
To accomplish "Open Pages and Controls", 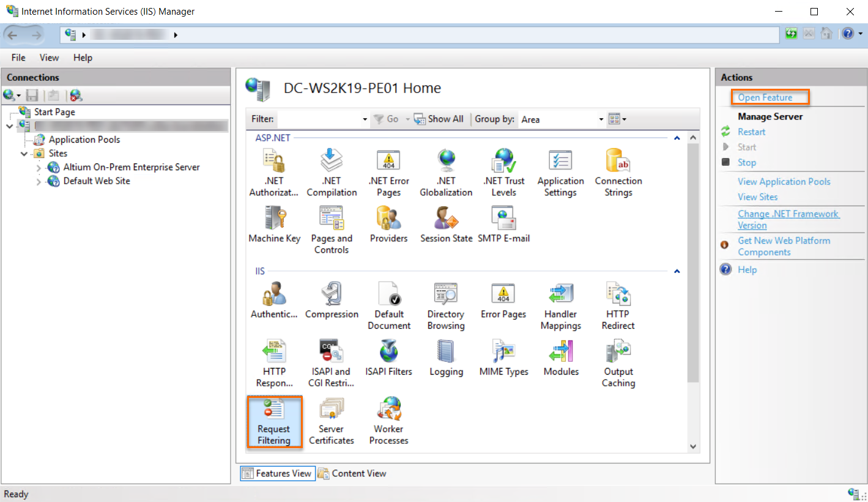I will (x=332, y=230).
